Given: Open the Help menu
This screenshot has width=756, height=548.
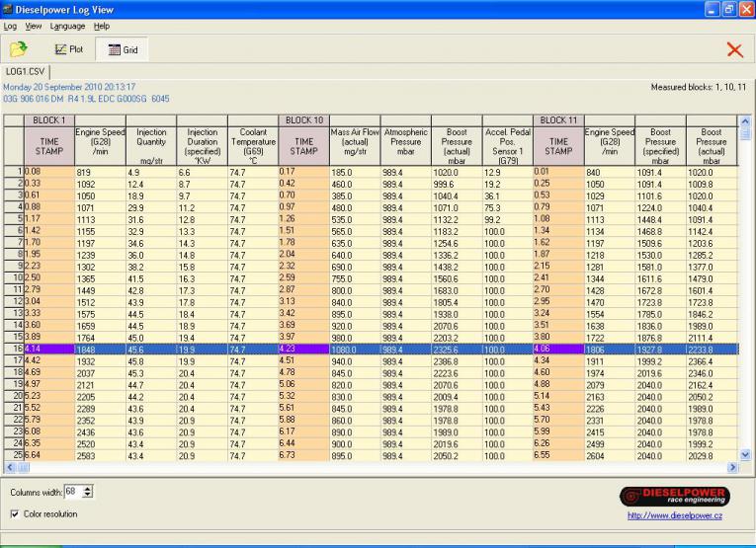Looking at the screenshot, I should [x=102, y=26].
